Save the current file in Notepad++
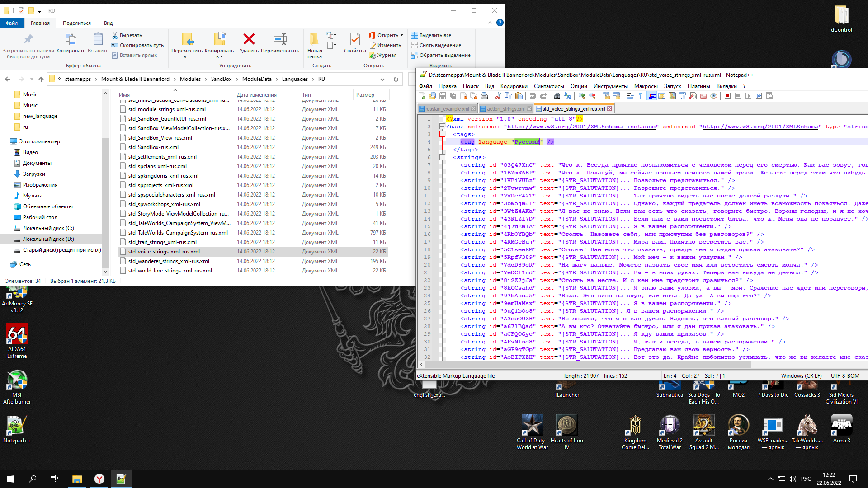The height and width of the screenshot is (488, 868). [443, 96]
